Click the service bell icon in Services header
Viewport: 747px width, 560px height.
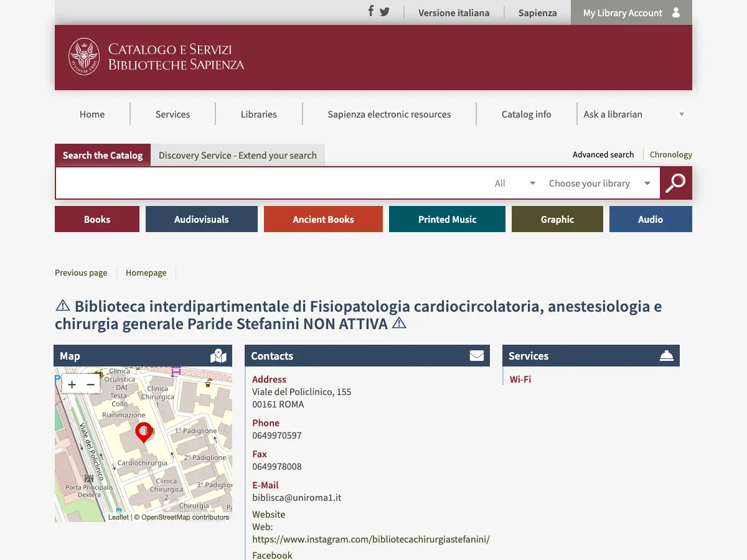(667, 356)
